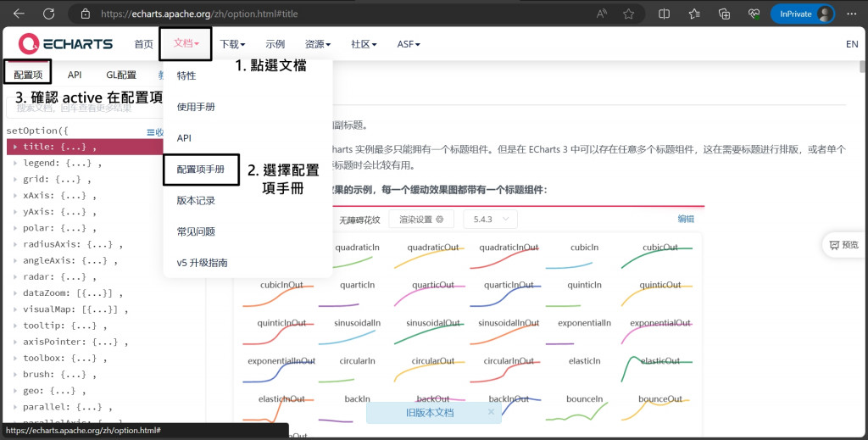Select 使用手册 from the 文档 menu
868x440 pixels.
click(196, 107)
